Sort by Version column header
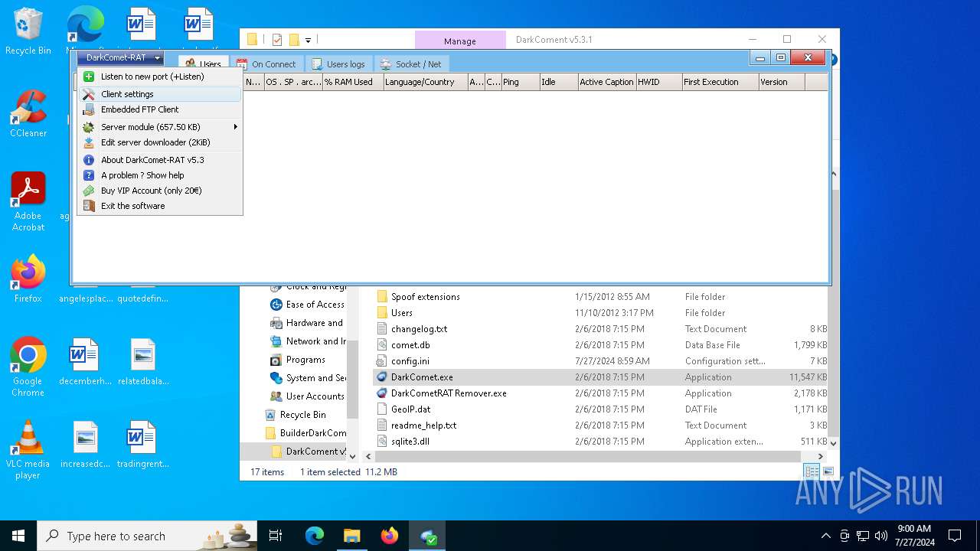Viewport: 980px width, 551px height. pos(782,82)
